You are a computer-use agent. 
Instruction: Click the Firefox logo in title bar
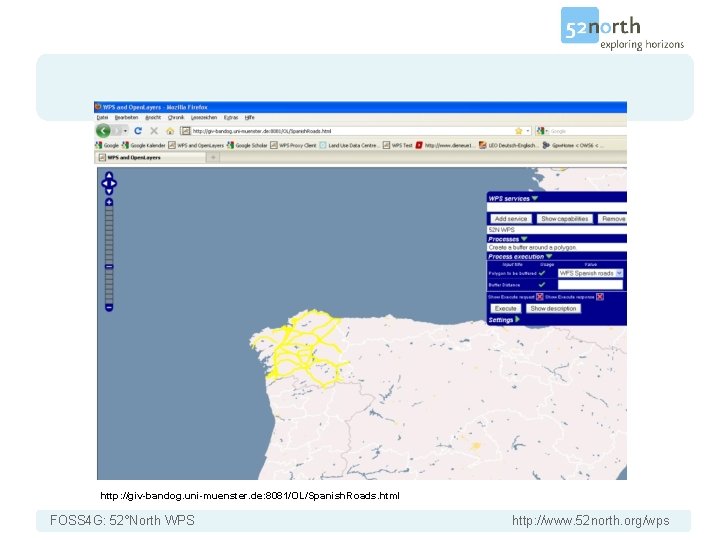click(x=98, y=107)
